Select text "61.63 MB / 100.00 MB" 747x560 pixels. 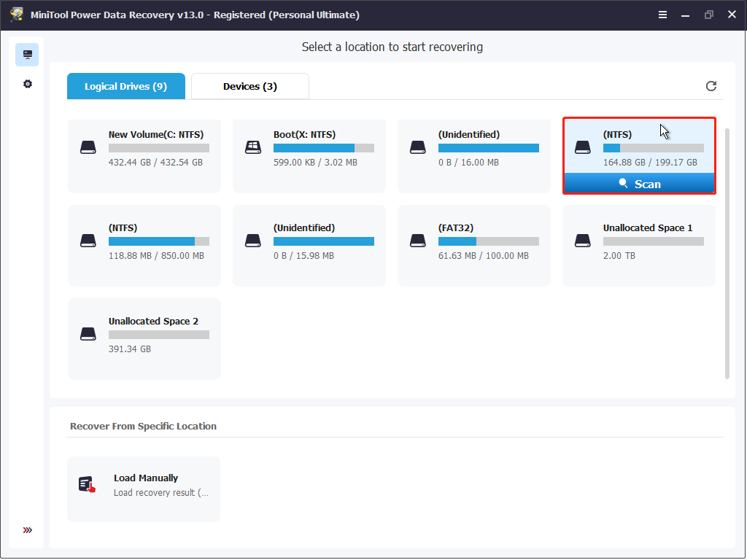point(484,256)
